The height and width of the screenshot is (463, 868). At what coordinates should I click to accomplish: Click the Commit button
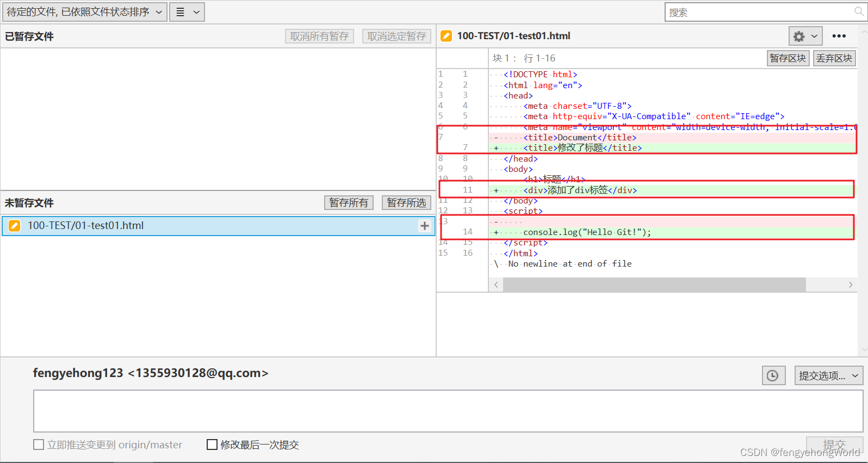point(834,445)
